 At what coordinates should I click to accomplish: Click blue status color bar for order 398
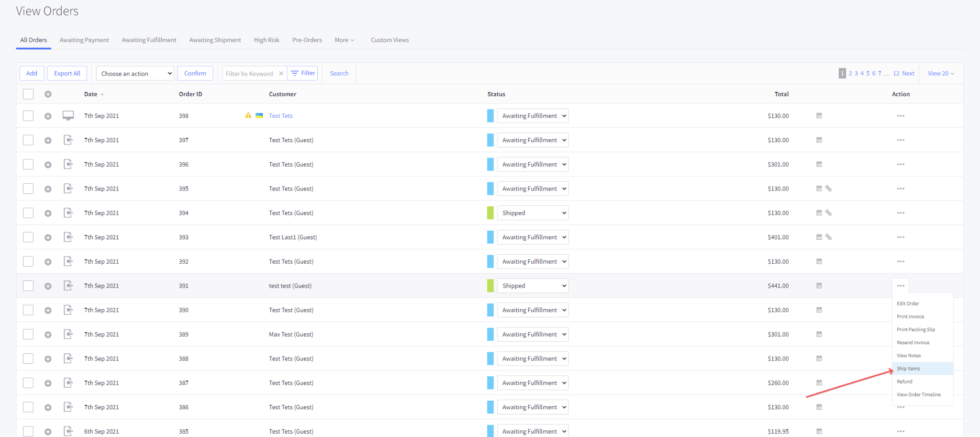490,116
